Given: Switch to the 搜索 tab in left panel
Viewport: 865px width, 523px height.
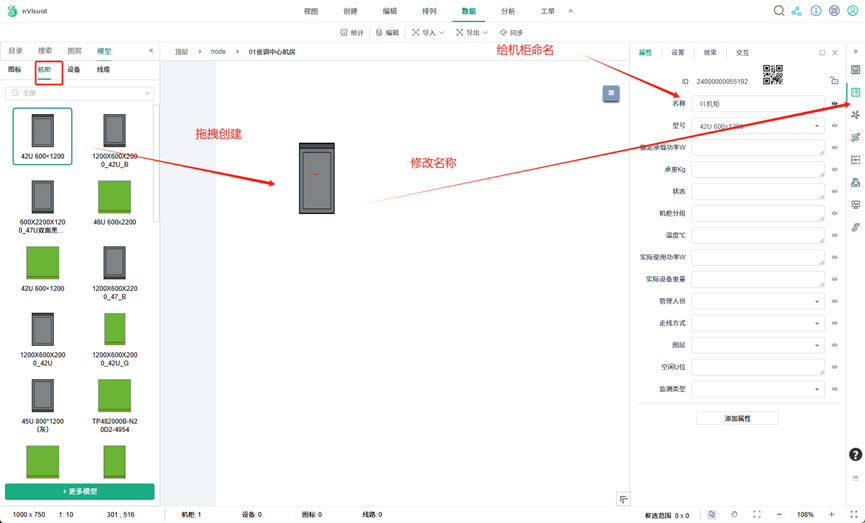Looking at the screenshot, I should [x=45, y=51].
